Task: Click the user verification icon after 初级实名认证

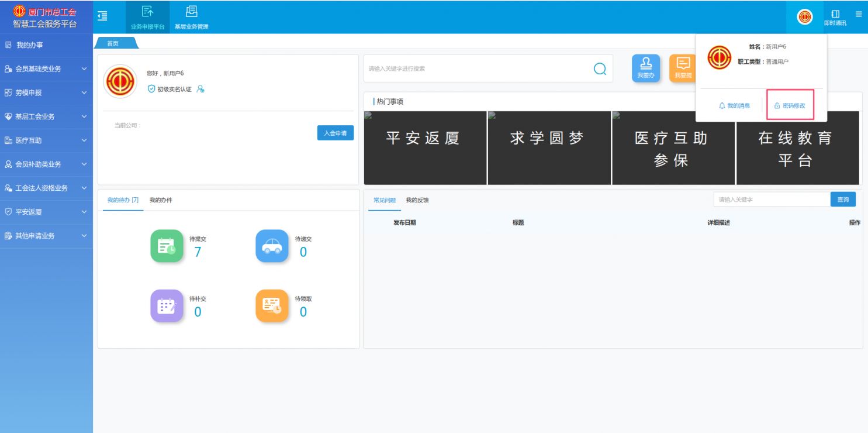Action: point(200,89)
